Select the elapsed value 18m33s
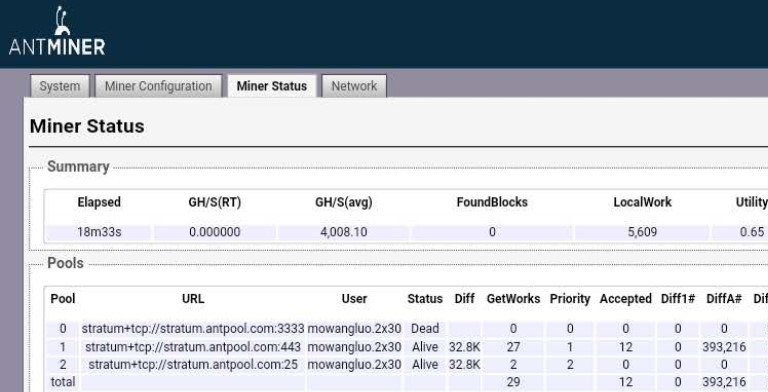Viewport: 768px width, 392px height. 99,232
